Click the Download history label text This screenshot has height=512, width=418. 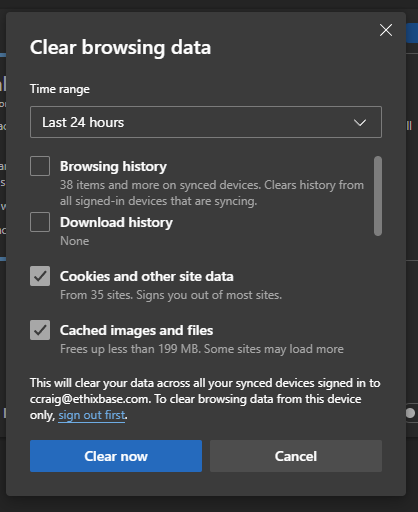click(116, 222)
